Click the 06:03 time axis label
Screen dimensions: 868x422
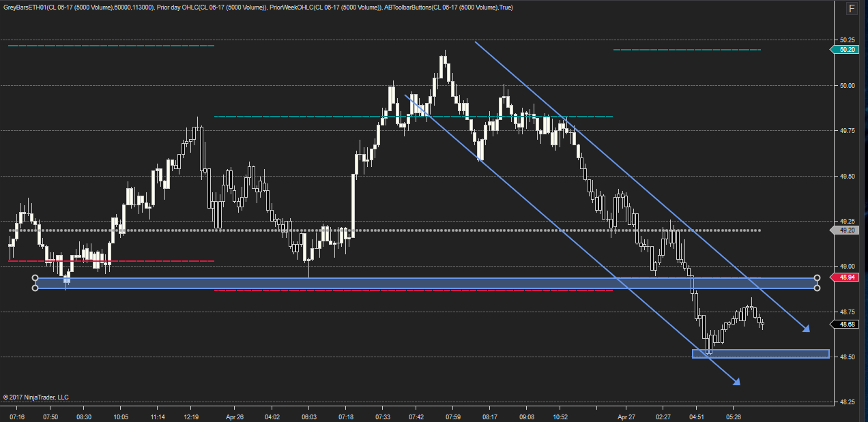(309, 416)
